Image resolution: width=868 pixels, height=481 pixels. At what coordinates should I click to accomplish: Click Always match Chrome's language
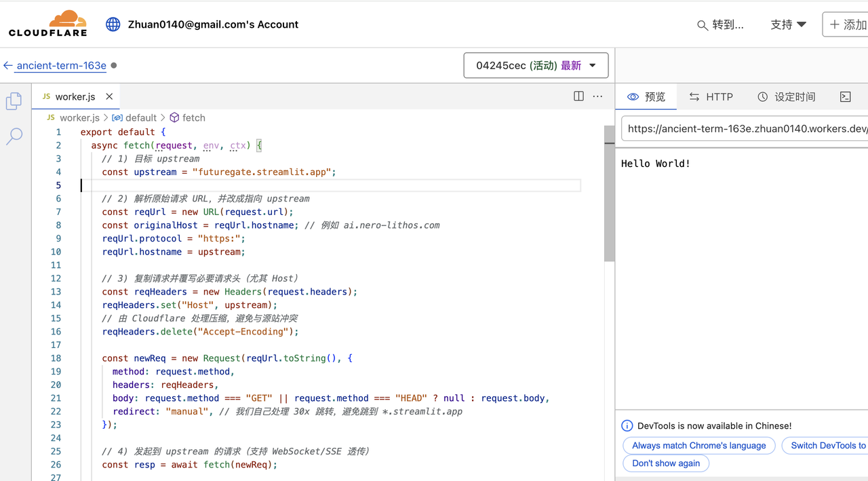click(x=699, y=446)
